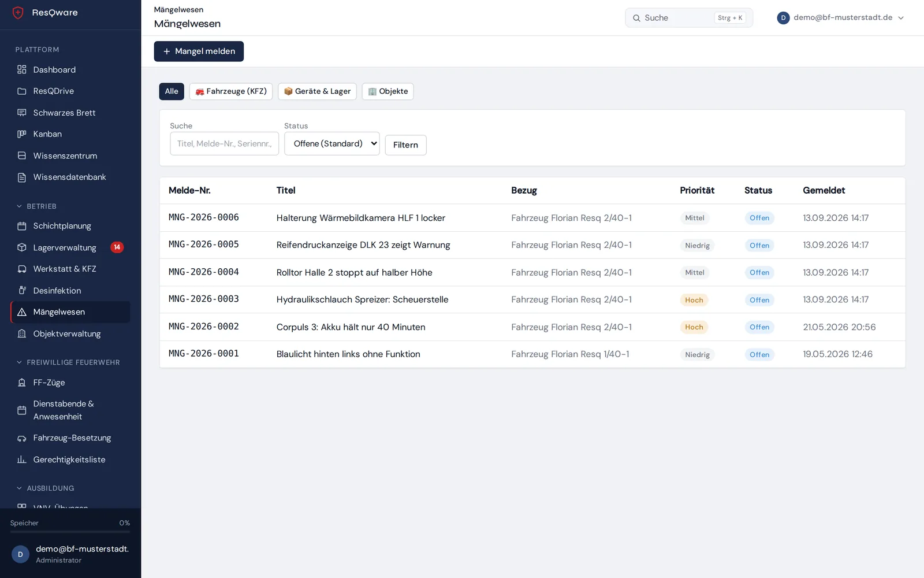Click the Werkstatt & KFZ vehicle icon
The image size is (924, 578).
tap(22, 269)
